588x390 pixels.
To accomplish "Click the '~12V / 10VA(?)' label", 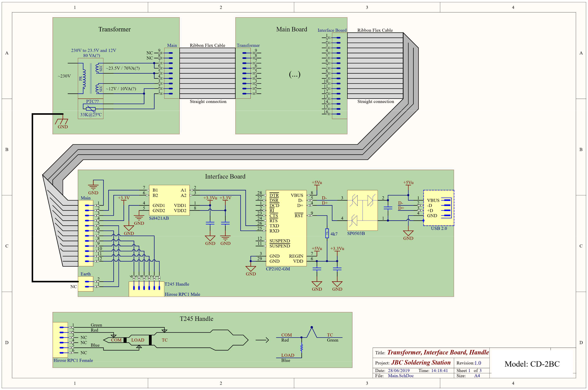I will 121,89.
